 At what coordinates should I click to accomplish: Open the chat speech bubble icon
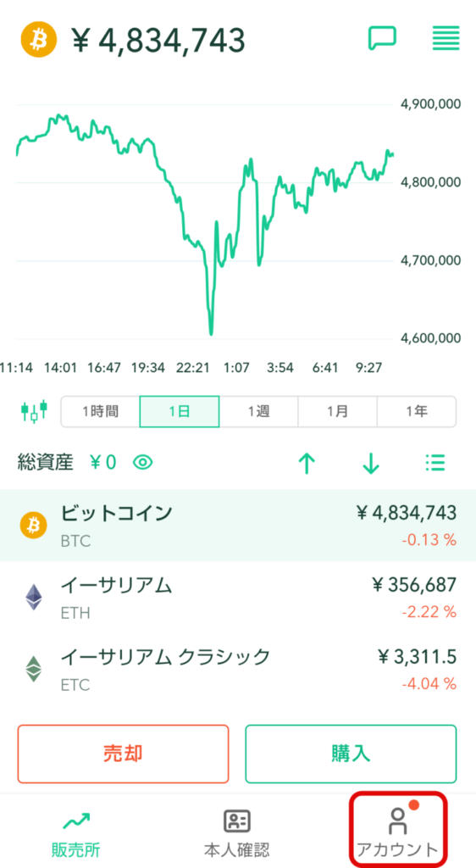pyautogui.click(x=382, y=39)
